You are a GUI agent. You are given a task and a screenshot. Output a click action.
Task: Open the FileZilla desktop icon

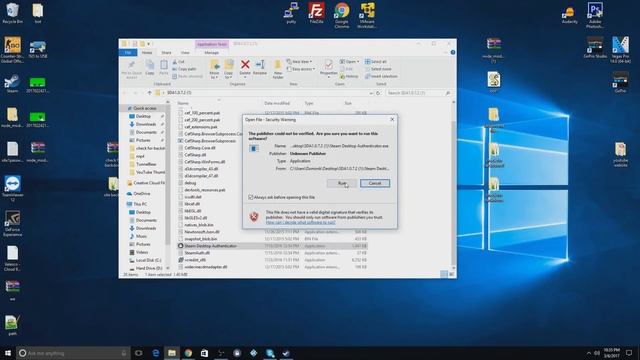tap(316, 13)
